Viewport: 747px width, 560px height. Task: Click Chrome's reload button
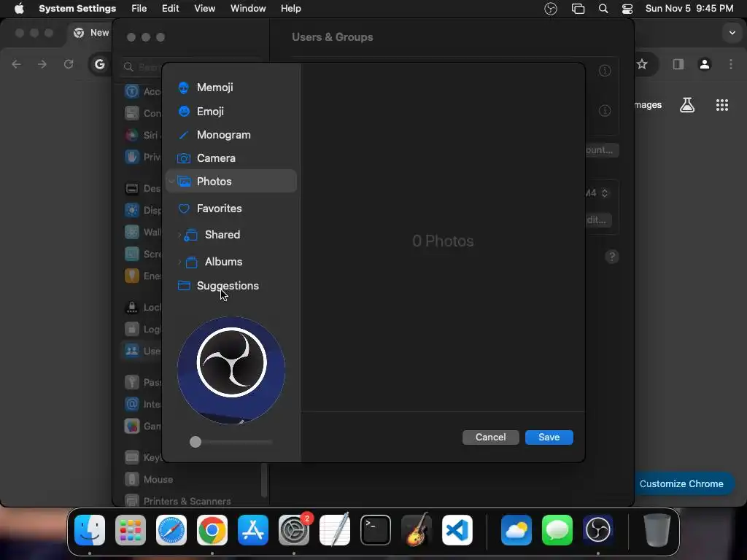coord(69,64)
